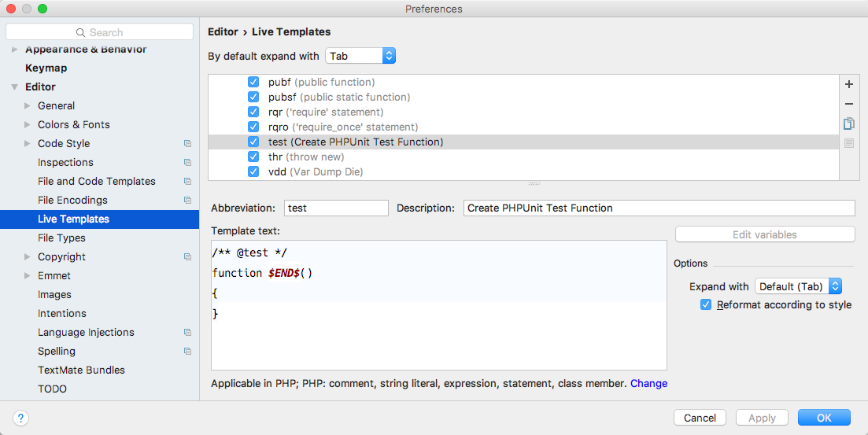The height and width of the screenshot is (435, 868).
Task: Click into the Description field
Action: 659,208
